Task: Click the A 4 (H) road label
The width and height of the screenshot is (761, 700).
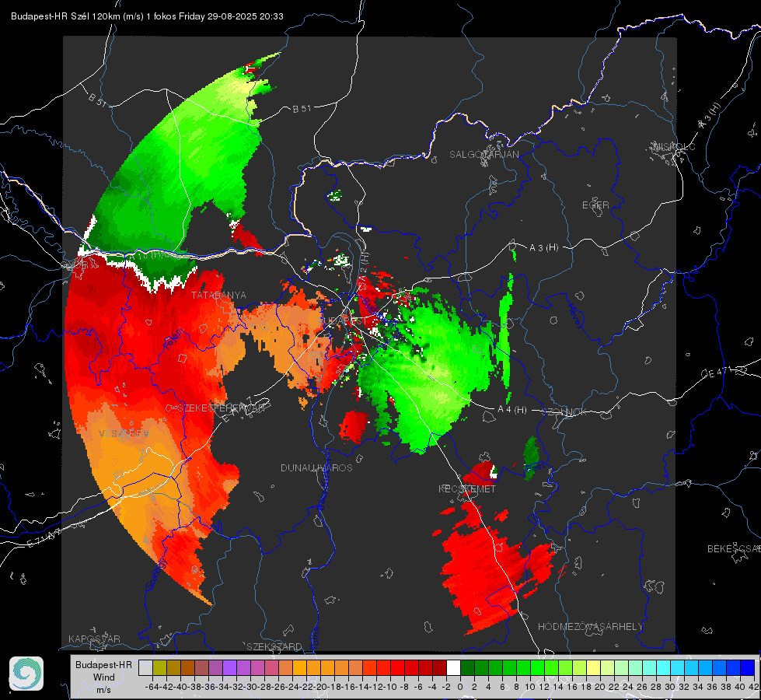Action: point(512,410)
